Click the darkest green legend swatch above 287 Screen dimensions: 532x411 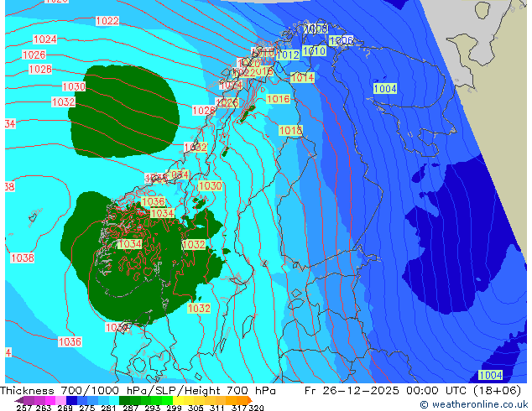coord(124,400)
